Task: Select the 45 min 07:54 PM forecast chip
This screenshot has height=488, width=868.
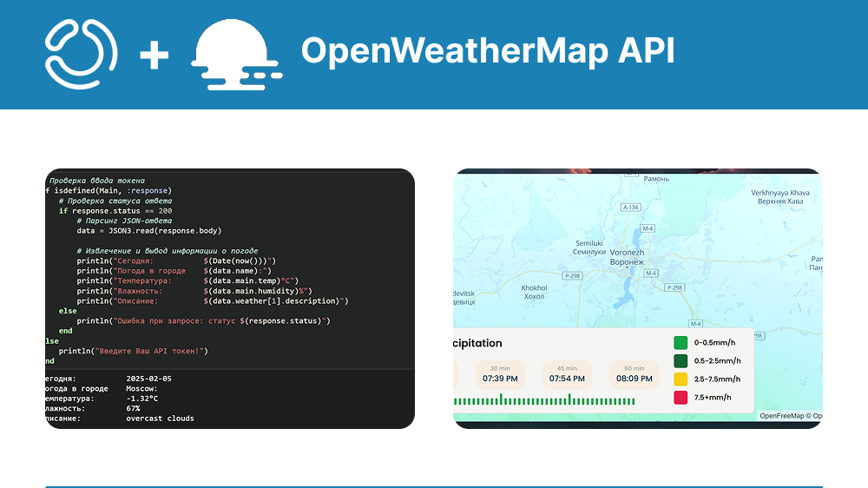Action: (567, 374)
